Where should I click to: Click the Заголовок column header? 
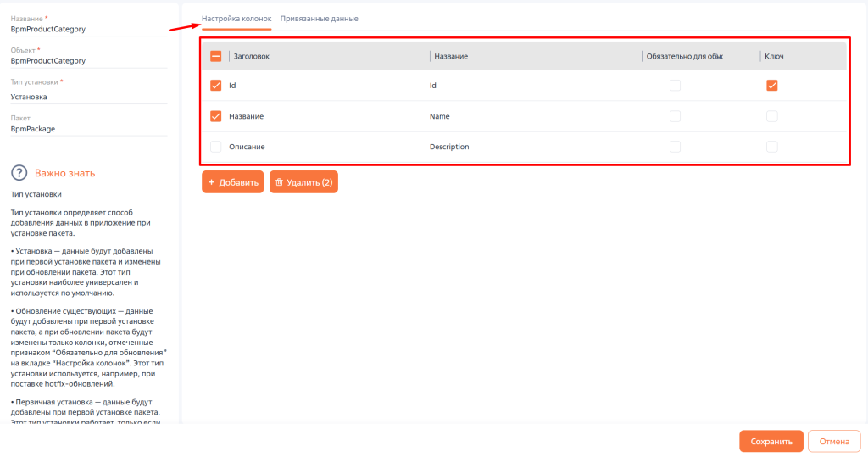[x=251, y=56]
